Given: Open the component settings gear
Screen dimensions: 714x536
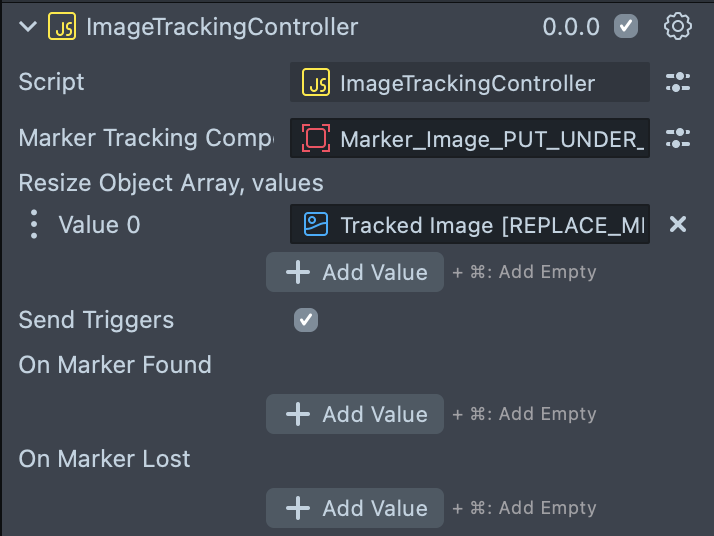Looking at the screenshot, I should pos(678,27).
